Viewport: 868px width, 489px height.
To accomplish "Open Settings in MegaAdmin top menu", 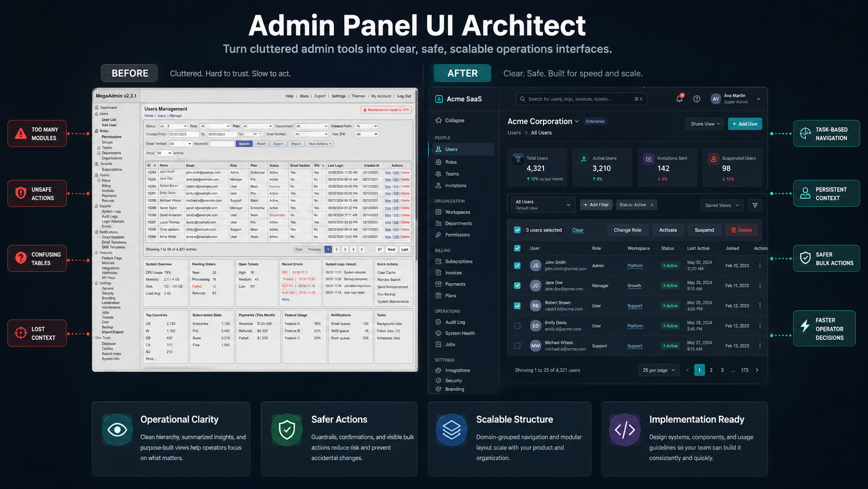I will pyautogui.click(x=338, y=96).
